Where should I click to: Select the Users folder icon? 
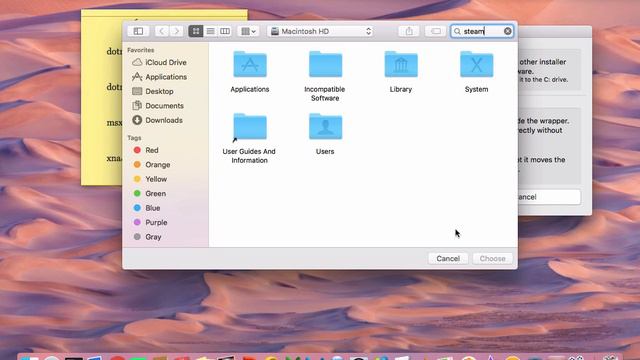tap(325, 127)
